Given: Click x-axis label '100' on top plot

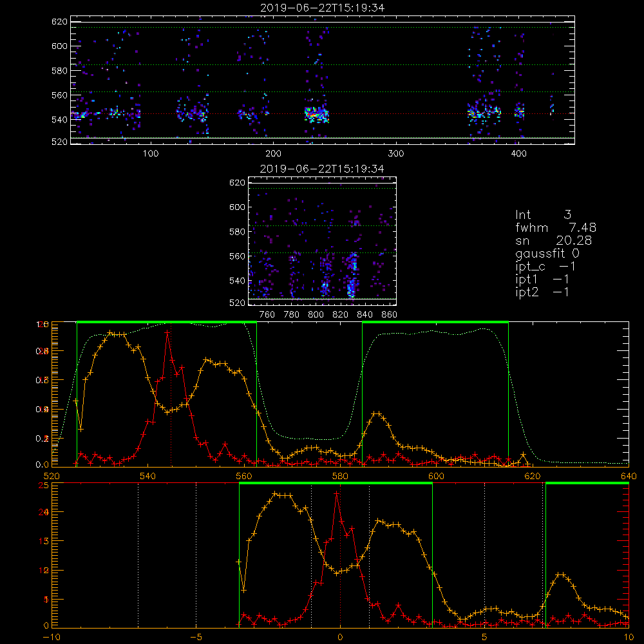Looking at the screenshot, I should (151, 154).
